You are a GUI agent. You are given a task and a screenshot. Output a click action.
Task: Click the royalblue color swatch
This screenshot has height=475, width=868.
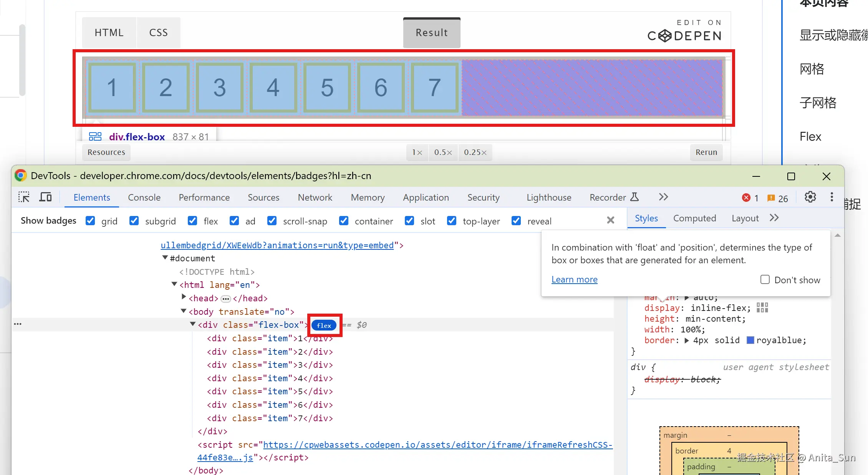pyautogui.click(x=750, y=340)
